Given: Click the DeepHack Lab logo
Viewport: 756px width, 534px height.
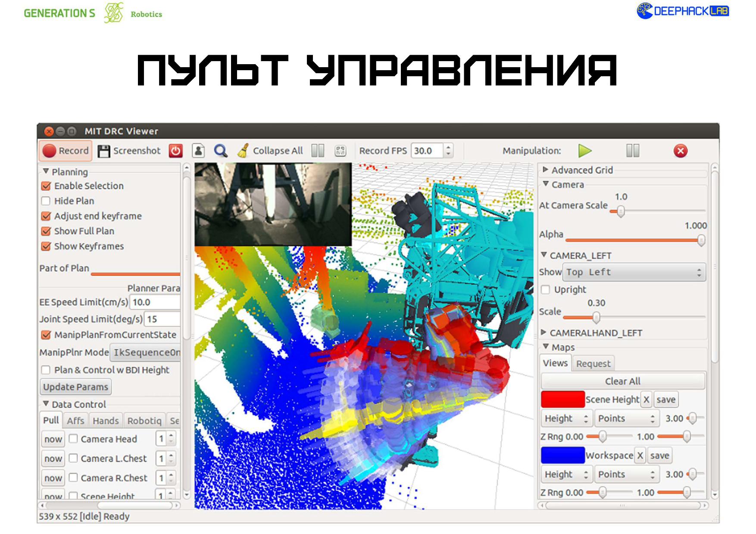Looking at the screenshot, I should [683, 11].
